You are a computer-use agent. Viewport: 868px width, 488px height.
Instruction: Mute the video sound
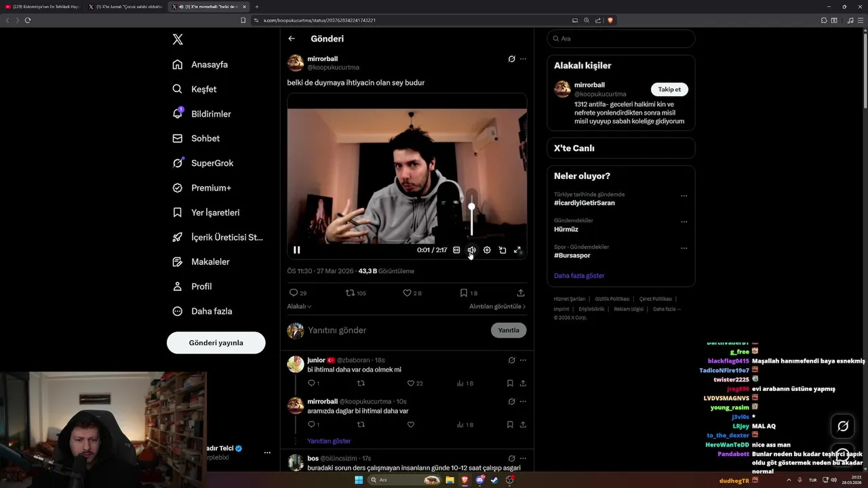point(471,250)
